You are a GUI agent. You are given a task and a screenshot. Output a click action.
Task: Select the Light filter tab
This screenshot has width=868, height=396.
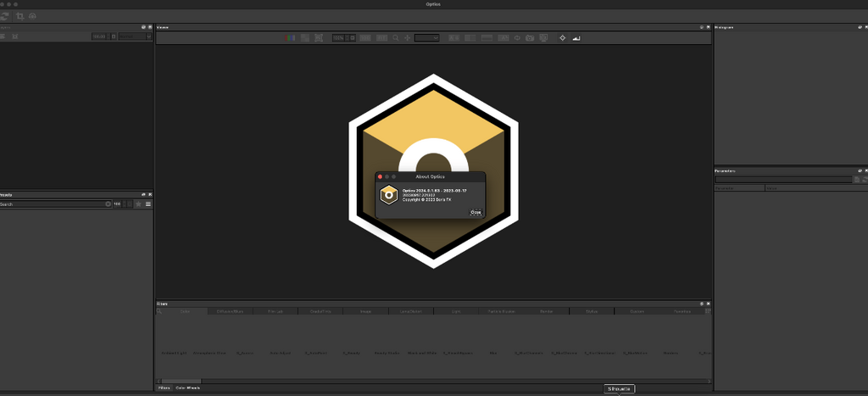click(456, 311)
